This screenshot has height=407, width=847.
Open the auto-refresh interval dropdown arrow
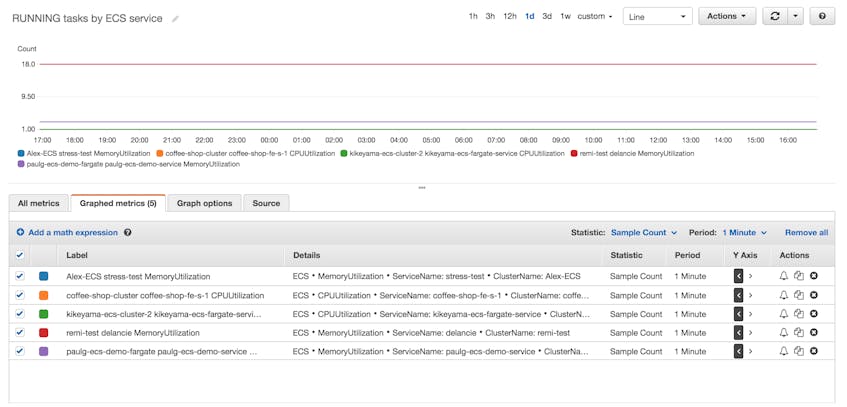pos(796,16)
